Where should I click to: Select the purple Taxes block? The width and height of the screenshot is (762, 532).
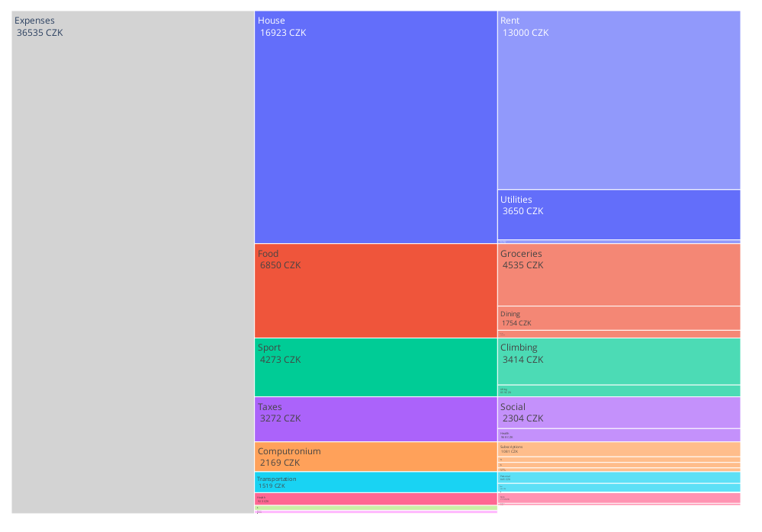coord(375,419)
